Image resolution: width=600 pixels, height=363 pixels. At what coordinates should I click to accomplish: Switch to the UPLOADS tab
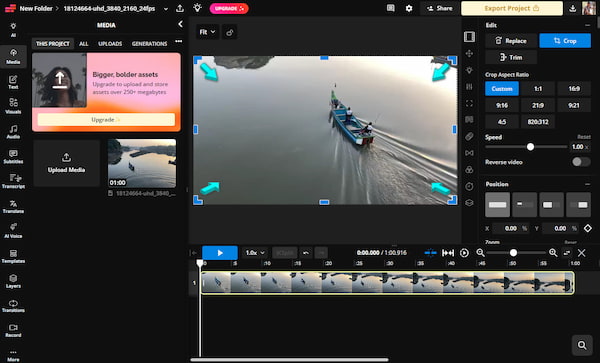point(110,44)
